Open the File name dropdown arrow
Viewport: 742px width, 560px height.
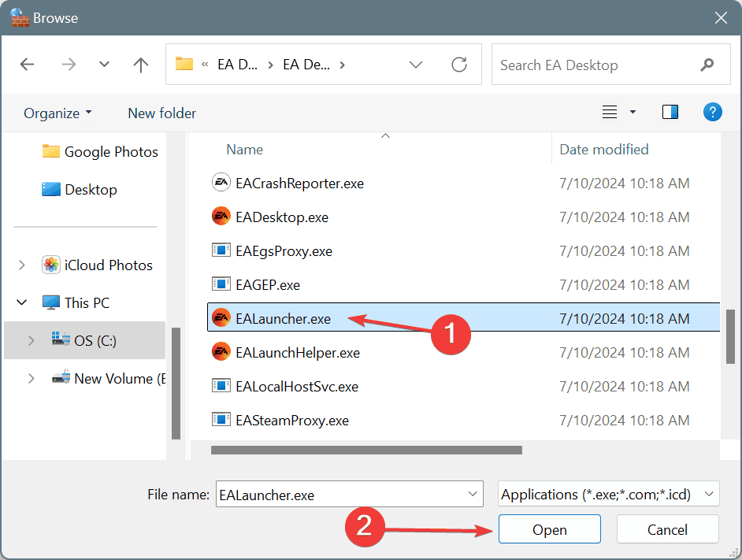[473, 494]
